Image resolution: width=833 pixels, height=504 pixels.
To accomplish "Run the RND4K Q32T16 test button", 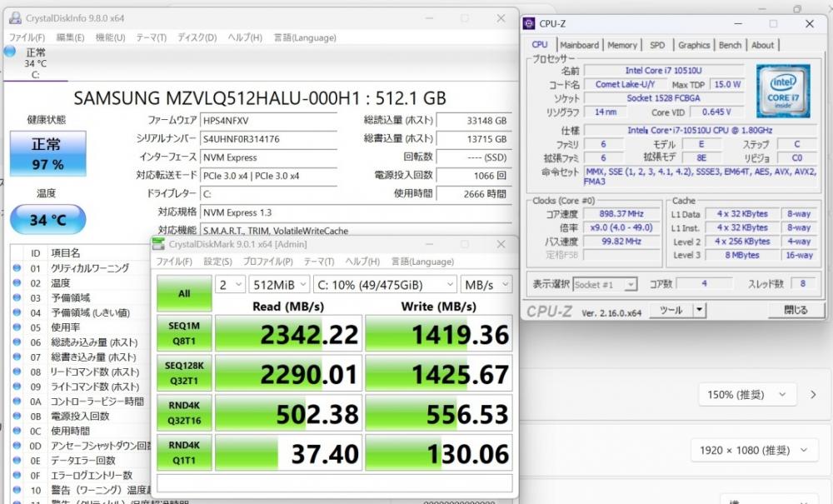I will tap(184, 413).
